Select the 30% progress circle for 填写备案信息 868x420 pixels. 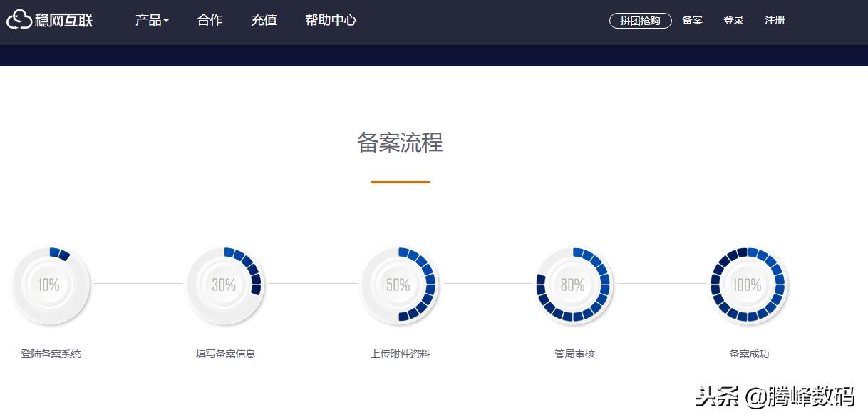coord(225,285)
